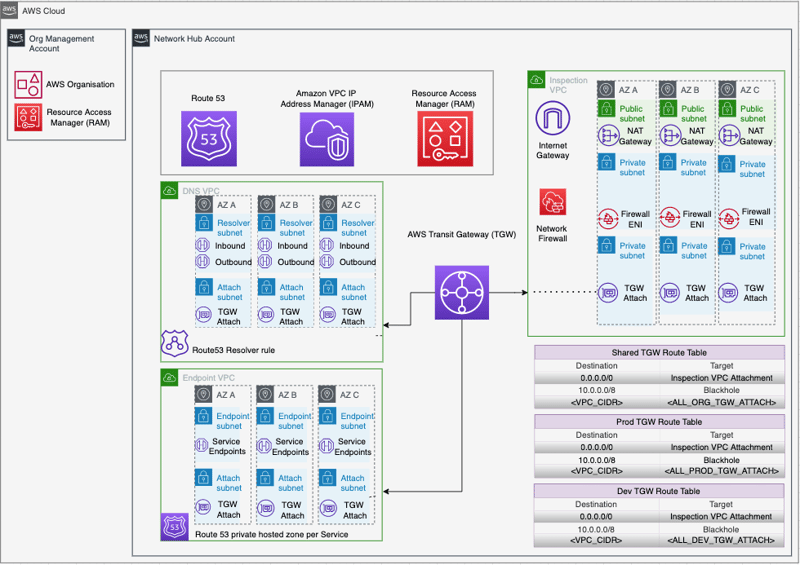Select the Inspection VPC TGW Attach icon in AZ C
This screenshot has height=565, width=800.
coord(729,293)
